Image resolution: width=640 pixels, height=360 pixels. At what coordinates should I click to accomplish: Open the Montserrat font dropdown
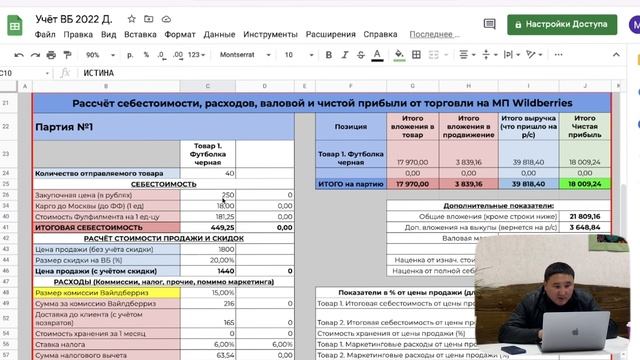[245, 55]
